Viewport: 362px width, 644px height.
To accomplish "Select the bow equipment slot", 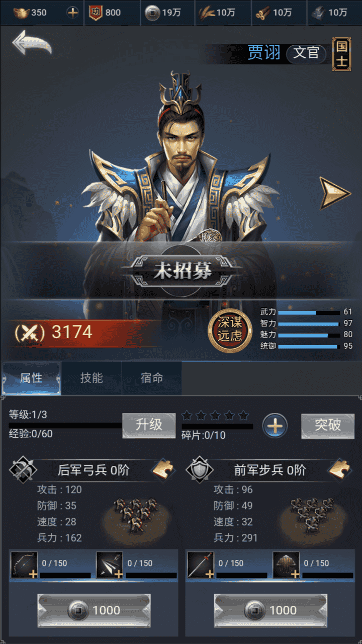I will [24, 565].
